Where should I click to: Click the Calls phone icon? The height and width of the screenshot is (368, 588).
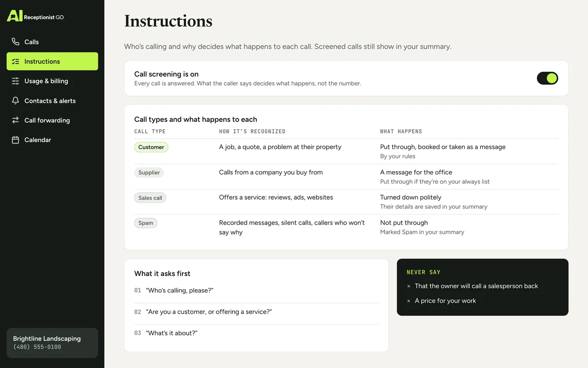coord(16,42)
